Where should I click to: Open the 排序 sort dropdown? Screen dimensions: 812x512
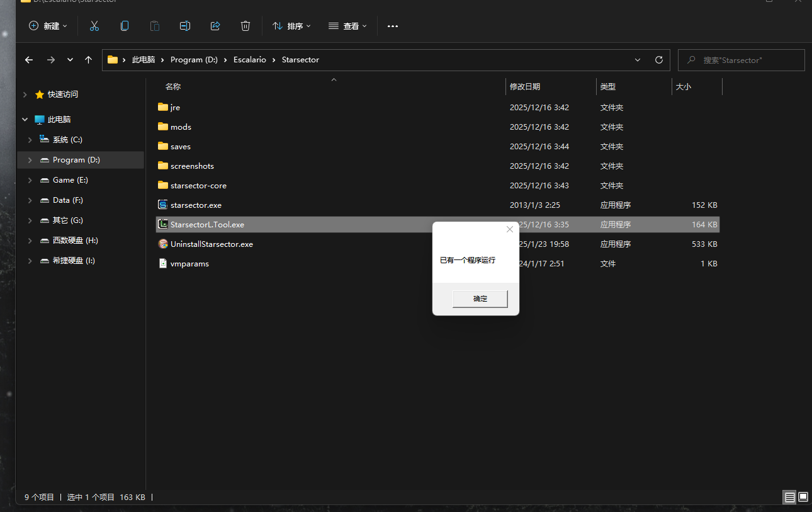(291, 26)
